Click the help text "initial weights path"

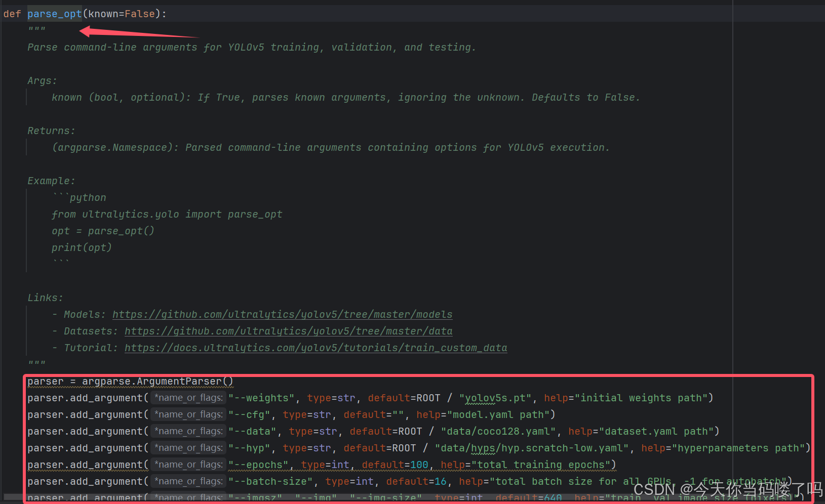641,398
